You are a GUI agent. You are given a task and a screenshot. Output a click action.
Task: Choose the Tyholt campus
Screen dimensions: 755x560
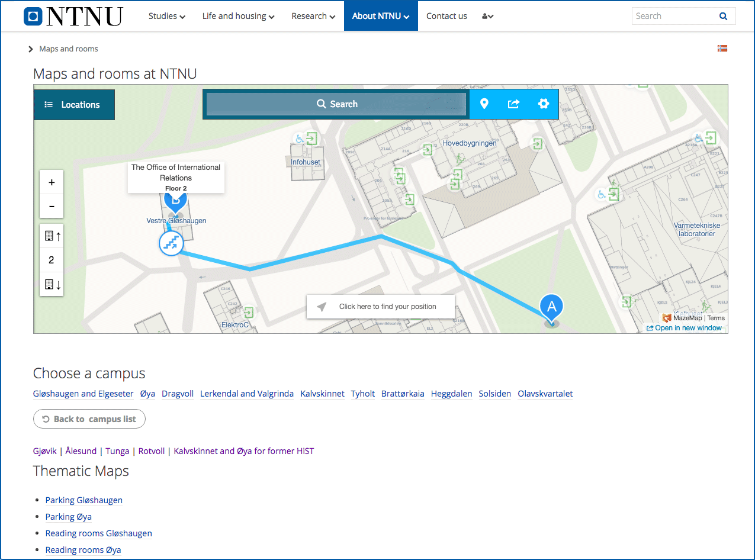click(363, 394)
